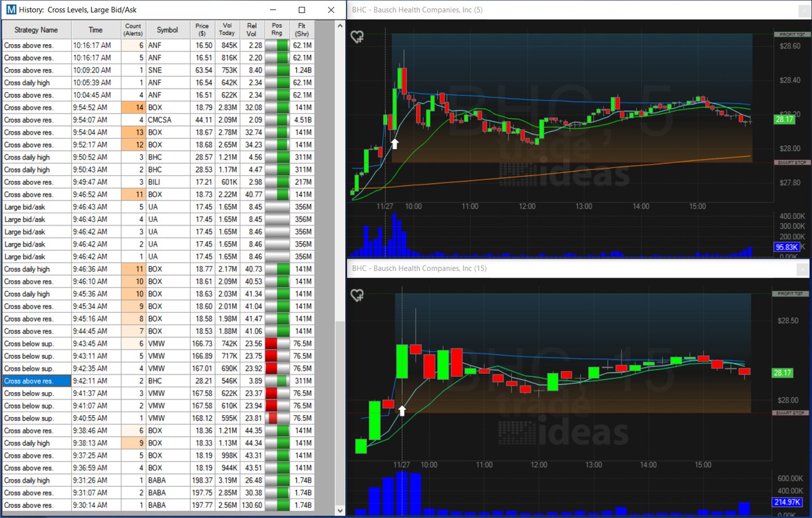
Task: Click the heart favorite icon on 5-minute chart
Action: coord(357,37)
